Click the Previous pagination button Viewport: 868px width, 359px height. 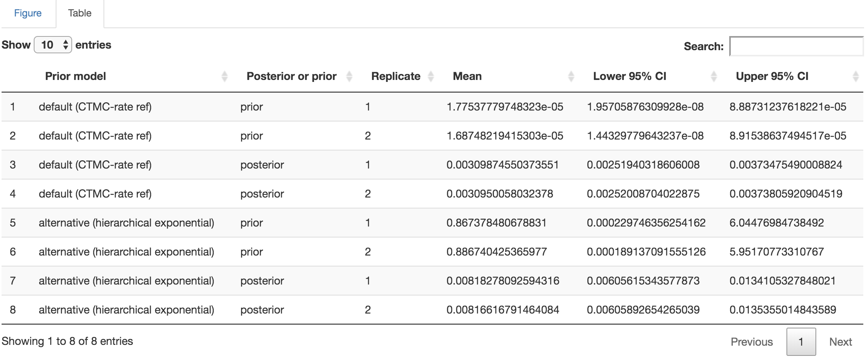click(x=752, y=342)
